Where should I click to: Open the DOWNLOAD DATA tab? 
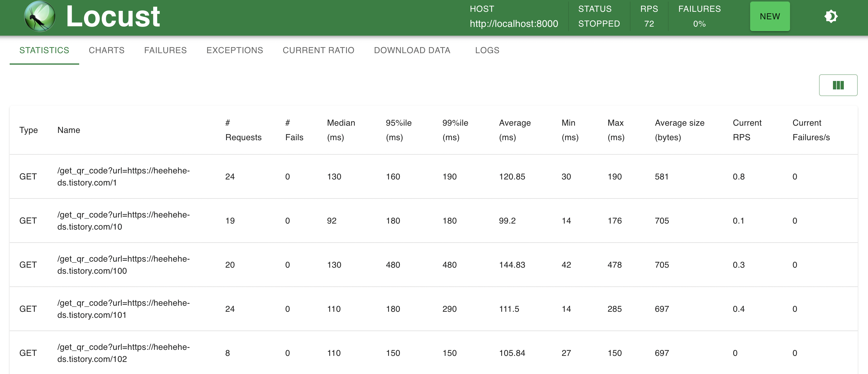[412, 50]
